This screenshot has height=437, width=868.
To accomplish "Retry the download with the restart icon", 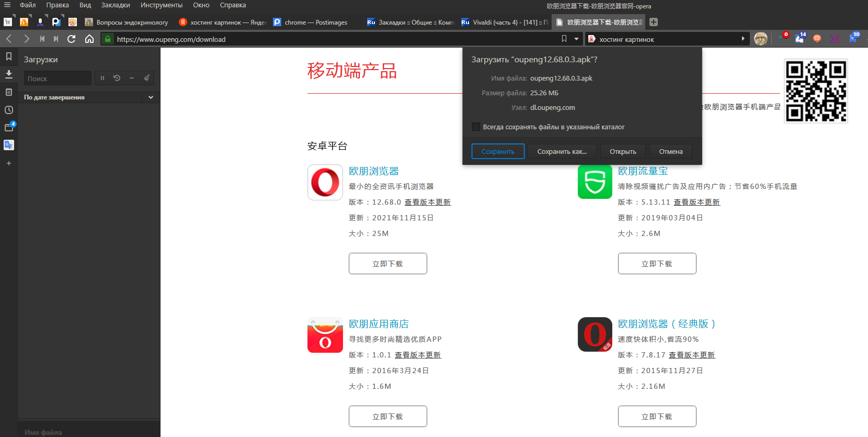I will click(117, 78).
